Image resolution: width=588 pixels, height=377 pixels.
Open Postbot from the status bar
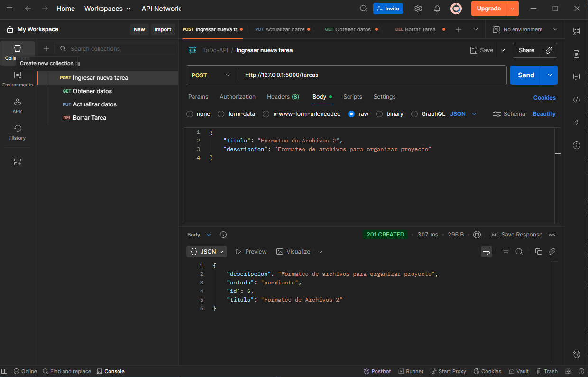(x=377, y=371)
